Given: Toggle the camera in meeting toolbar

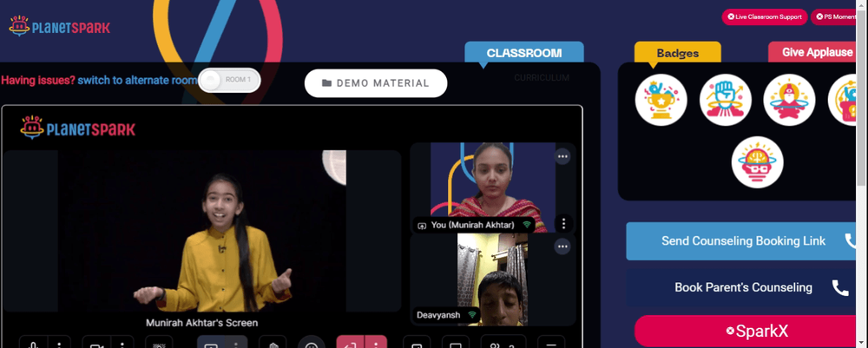Looking at the screenshot, I should [x=96, y=343].
